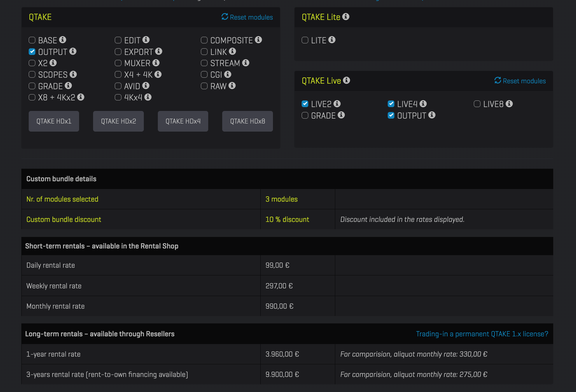
Task: Select the QTAKE HDx2 bundle
Action: click(118, 121)
